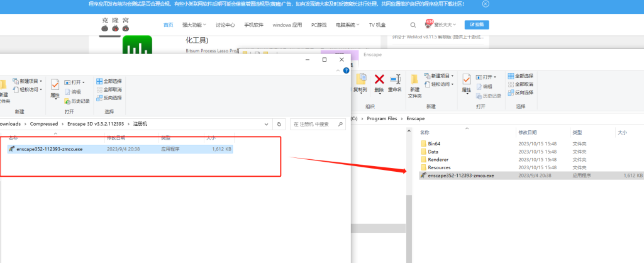Click Select None (全部取消) in Enscape window
Screen dimensions: 644x263
[520, 84]
